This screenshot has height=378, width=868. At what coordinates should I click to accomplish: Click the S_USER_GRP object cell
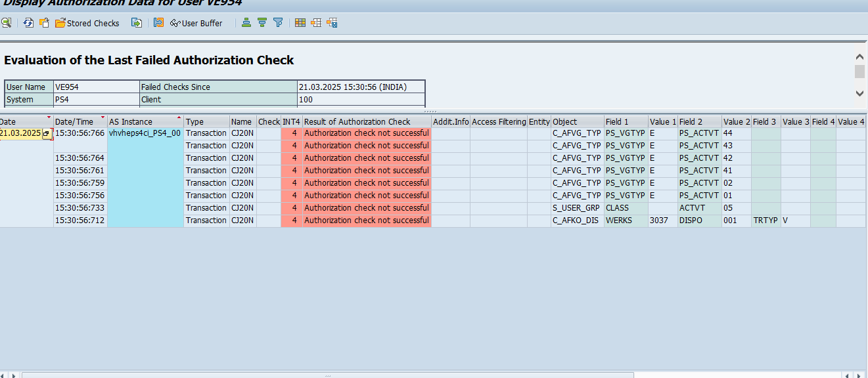[x=576, y=208]
